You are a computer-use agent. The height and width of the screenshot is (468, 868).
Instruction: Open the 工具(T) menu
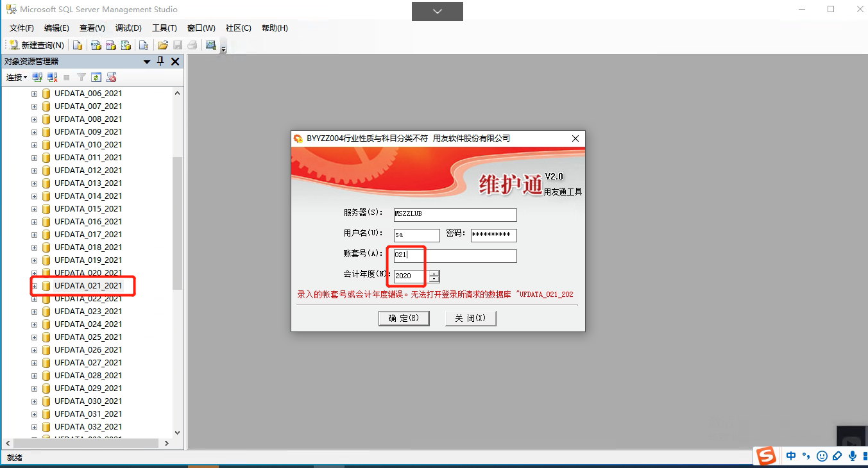pos(164,28)
